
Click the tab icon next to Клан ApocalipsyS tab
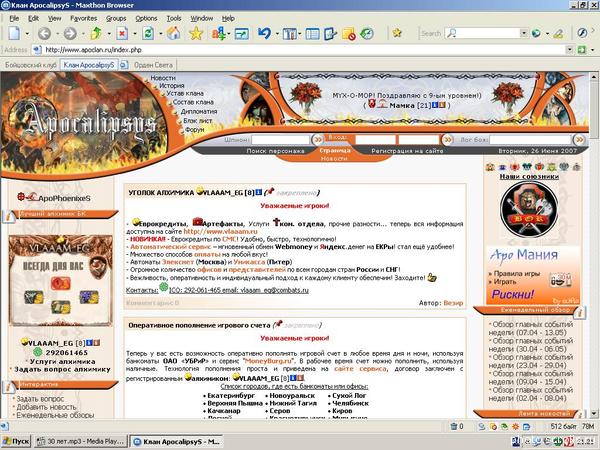(x=124, y=65)
